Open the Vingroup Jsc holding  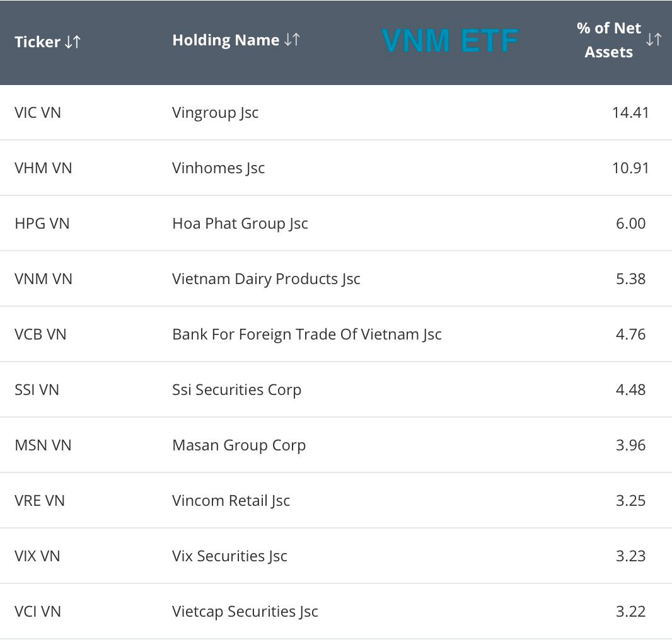215,113
